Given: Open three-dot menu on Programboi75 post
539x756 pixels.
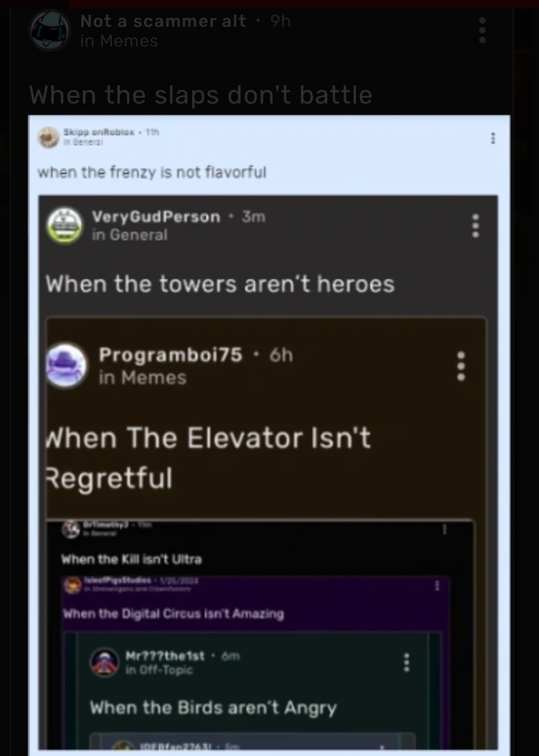Looking at the screenshot, I should 461,366.
